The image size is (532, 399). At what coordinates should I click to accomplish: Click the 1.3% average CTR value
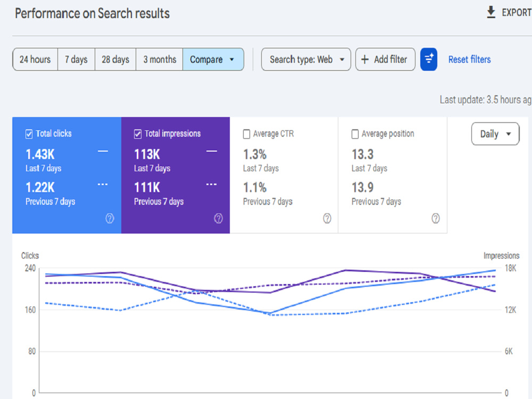click(255, 154)
